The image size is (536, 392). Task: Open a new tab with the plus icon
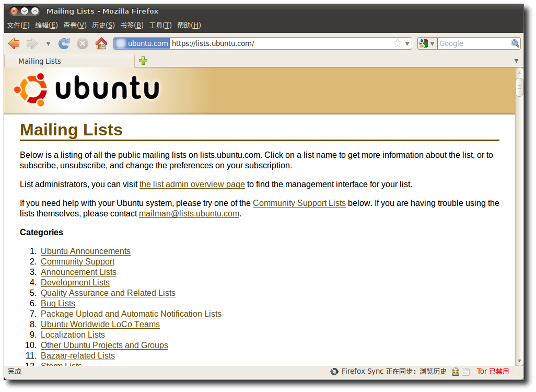point(143,61)
